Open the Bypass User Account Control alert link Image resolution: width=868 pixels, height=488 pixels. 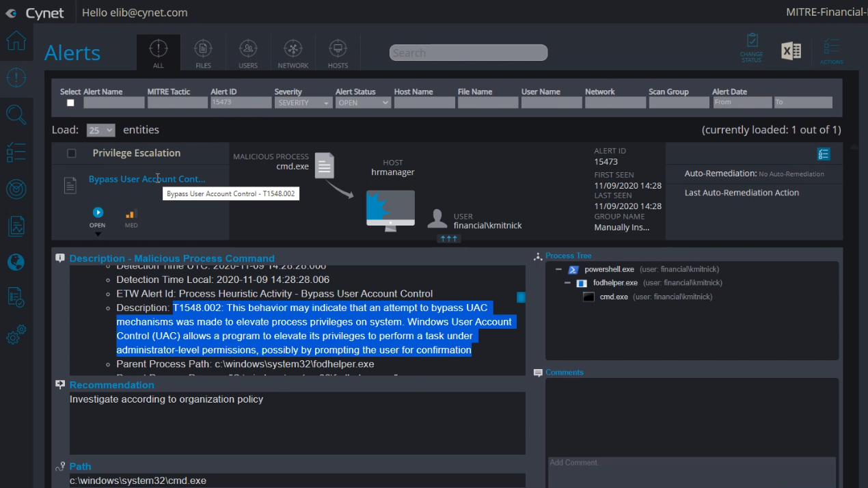147,179
